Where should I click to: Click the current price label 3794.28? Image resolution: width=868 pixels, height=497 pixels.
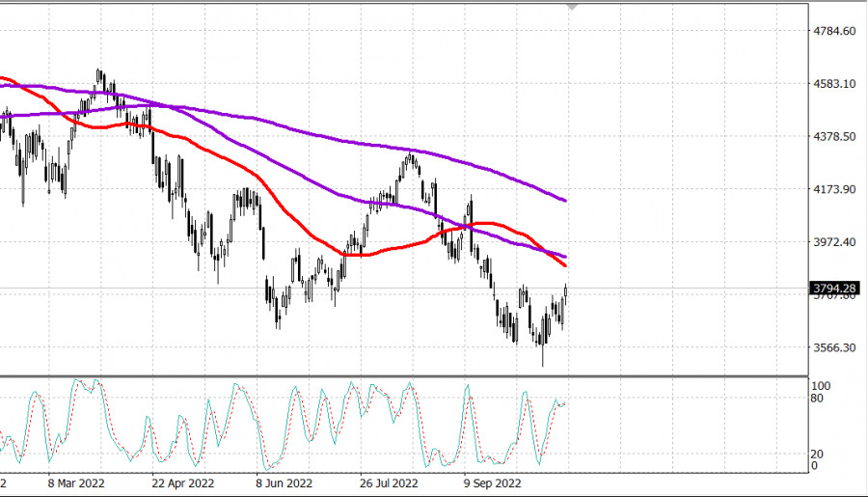[x=835, y=288]
